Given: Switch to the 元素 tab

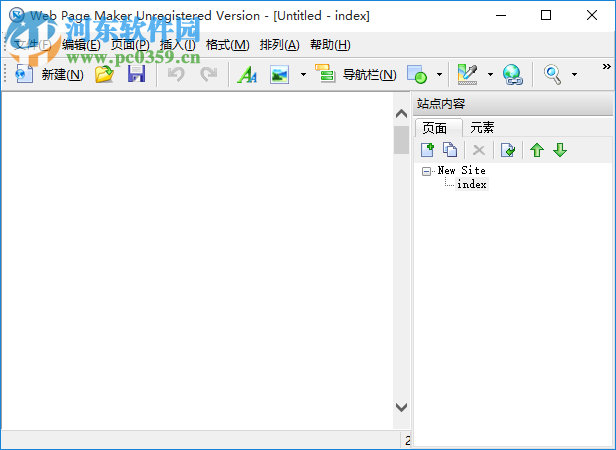Looking at the screenshot, I should click(482, 128).
